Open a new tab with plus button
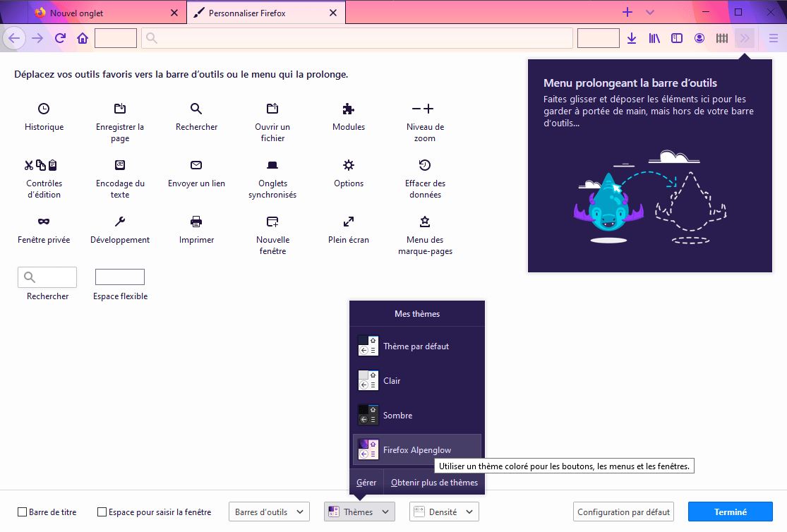 pyautogui.click(x=627, y=13)
